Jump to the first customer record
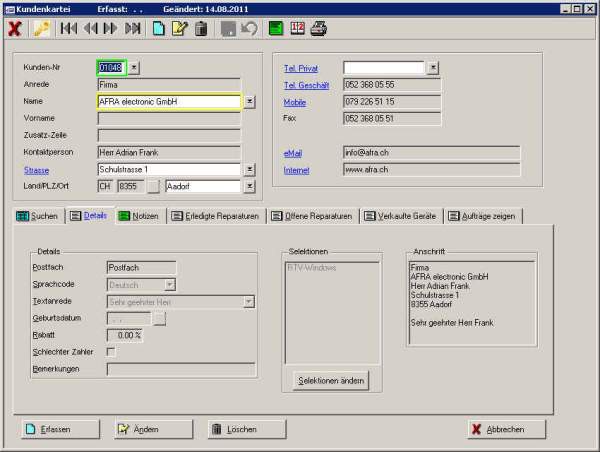The width and height of the screenshot is (600, 452). tap(69, 28)
